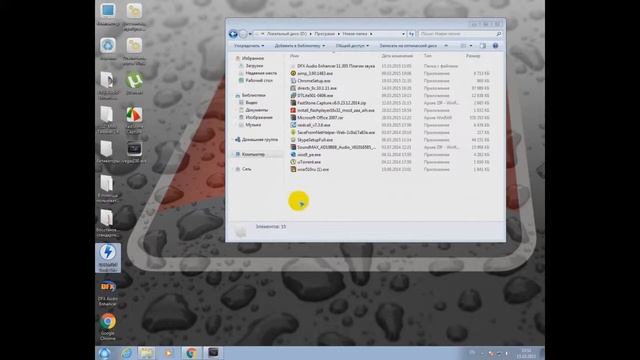The height and width of the screenshot is (360, 640).
Task: Click the selected lightning-bolt desktop shortcut
Action: (108, 258)
